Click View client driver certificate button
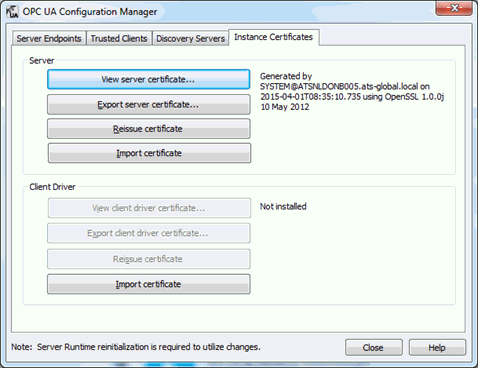Image resolution: width=478 pixels, height=368 pixels. [x=149, y=208]
